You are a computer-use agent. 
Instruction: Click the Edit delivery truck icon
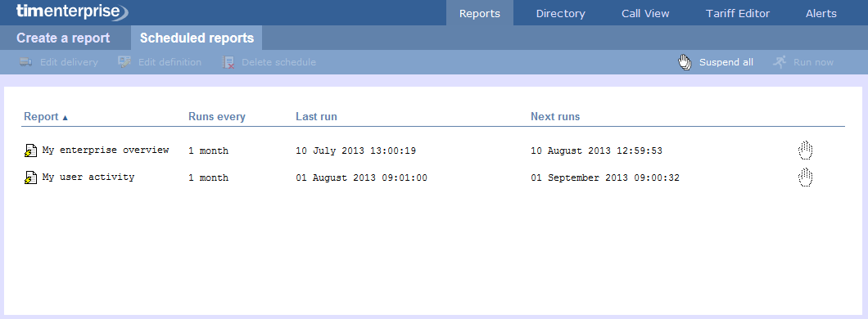(26, 62)
